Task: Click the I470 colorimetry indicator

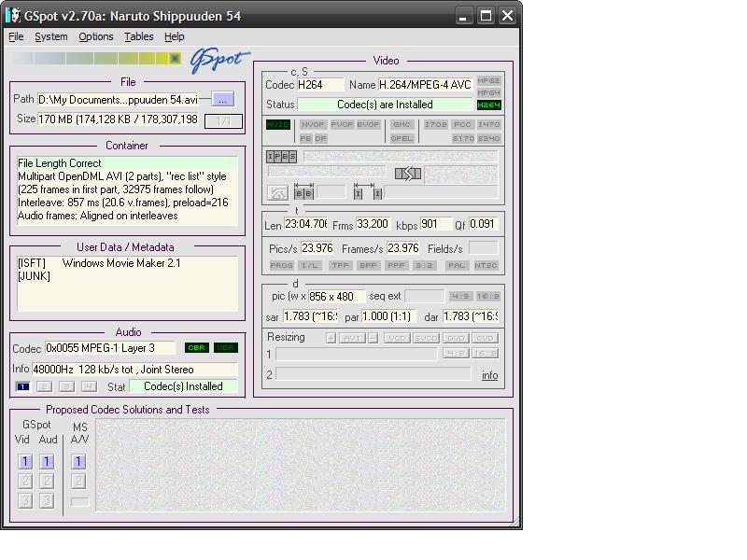Action: [488, 124]
